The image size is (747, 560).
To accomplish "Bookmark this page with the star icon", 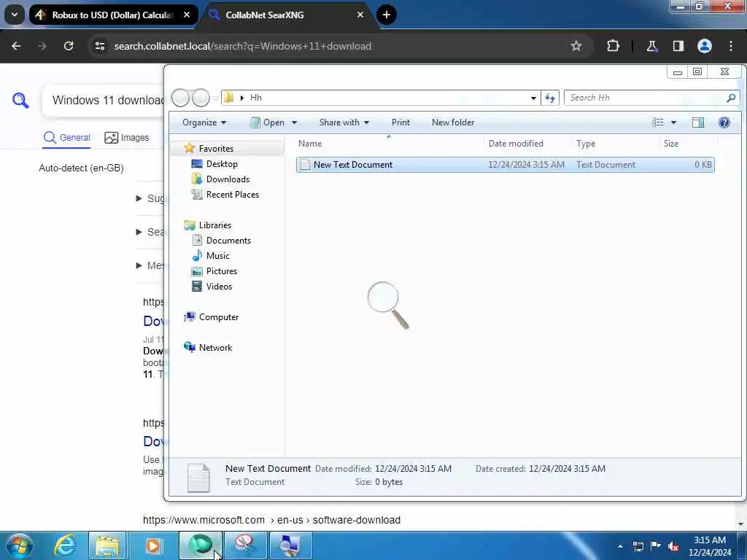I will pyautogui.click(x=576, y=46).
